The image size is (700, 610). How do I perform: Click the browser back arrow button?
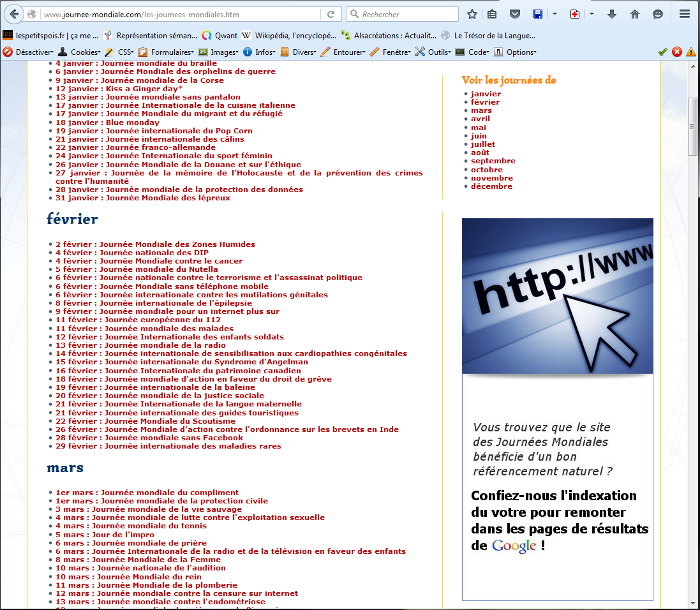pyautogui.click(x=14, y=14)
